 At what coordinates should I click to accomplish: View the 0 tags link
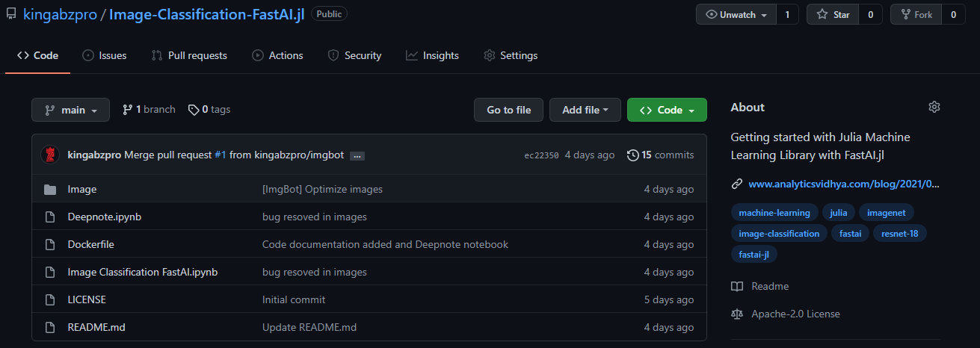coord(209,110)
